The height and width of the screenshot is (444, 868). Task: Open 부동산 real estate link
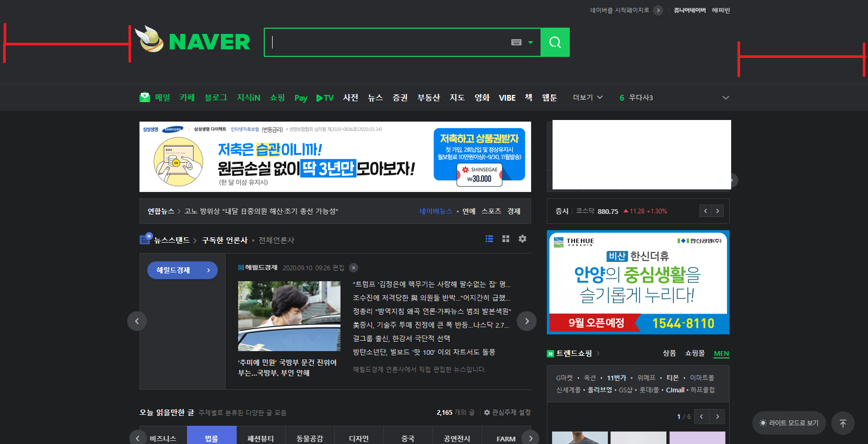coord(429,98)
